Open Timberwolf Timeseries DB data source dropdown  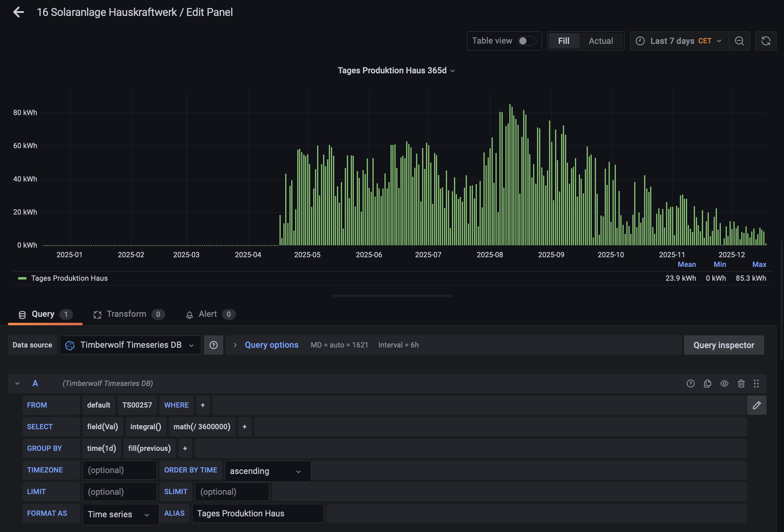click(131, 345)
